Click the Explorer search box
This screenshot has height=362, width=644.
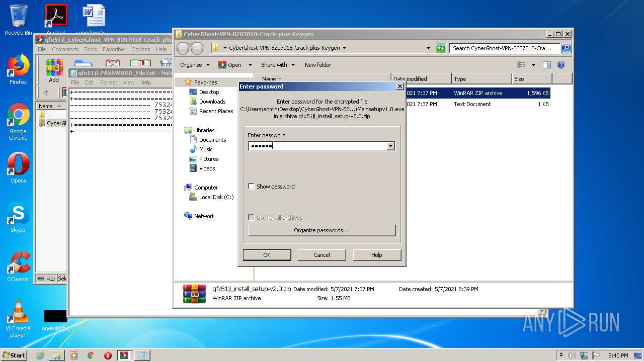[x=505, y=48]
